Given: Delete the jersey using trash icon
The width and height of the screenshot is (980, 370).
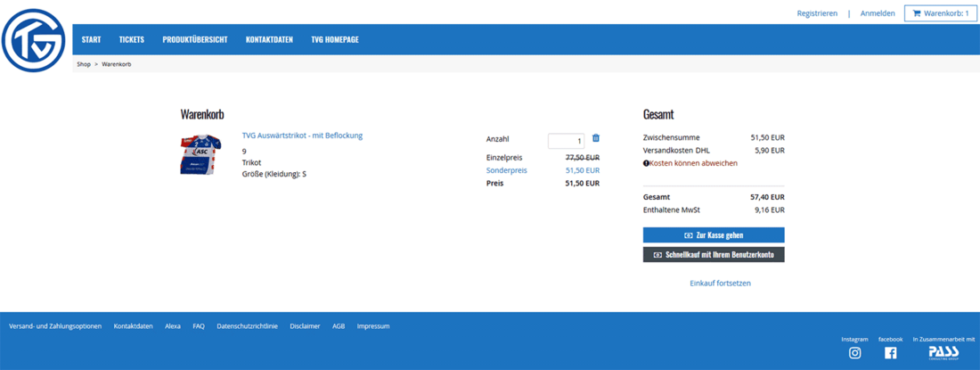Looking at the screenshot, I should point(596,138).
